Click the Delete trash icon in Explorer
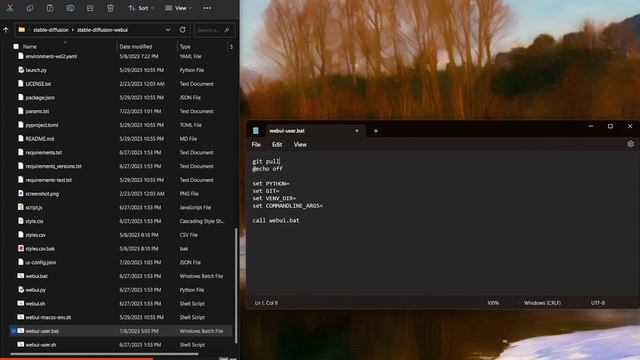 click(110, 8)
